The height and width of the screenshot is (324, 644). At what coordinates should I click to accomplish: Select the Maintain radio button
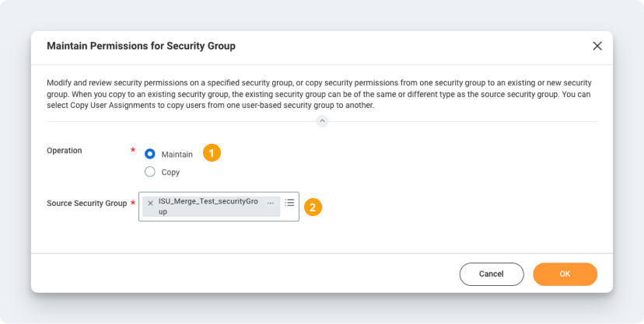[x=150, y=154]
